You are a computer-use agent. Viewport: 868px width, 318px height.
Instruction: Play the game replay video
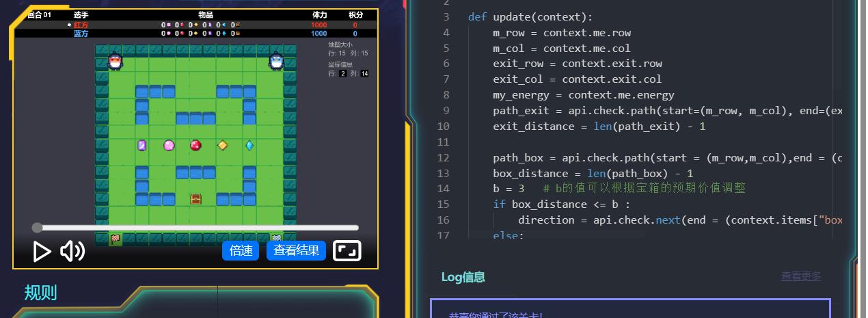click(x=42, y=252)
